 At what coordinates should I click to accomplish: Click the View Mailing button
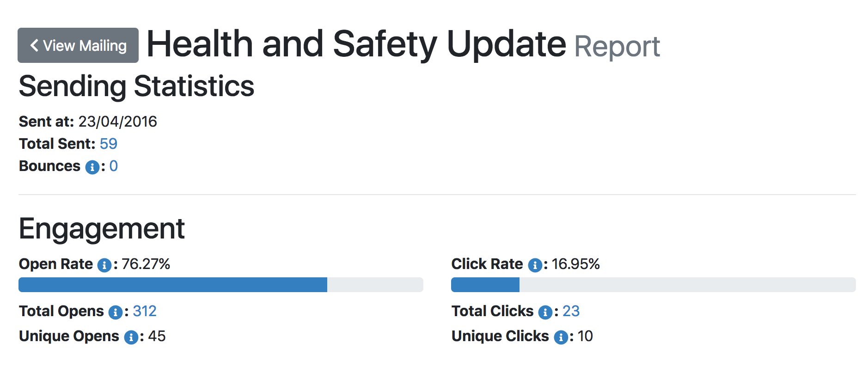coord(77,45)
